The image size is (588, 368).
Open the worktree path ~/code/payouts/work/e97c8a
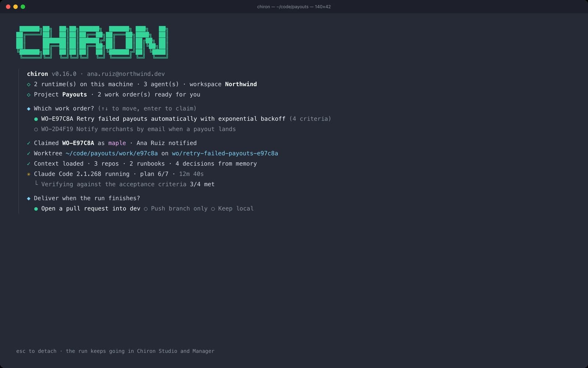click(x=112, y=153)
